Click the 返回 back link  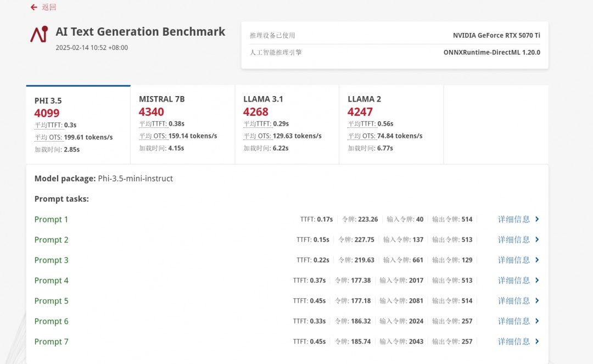[49, 7]
